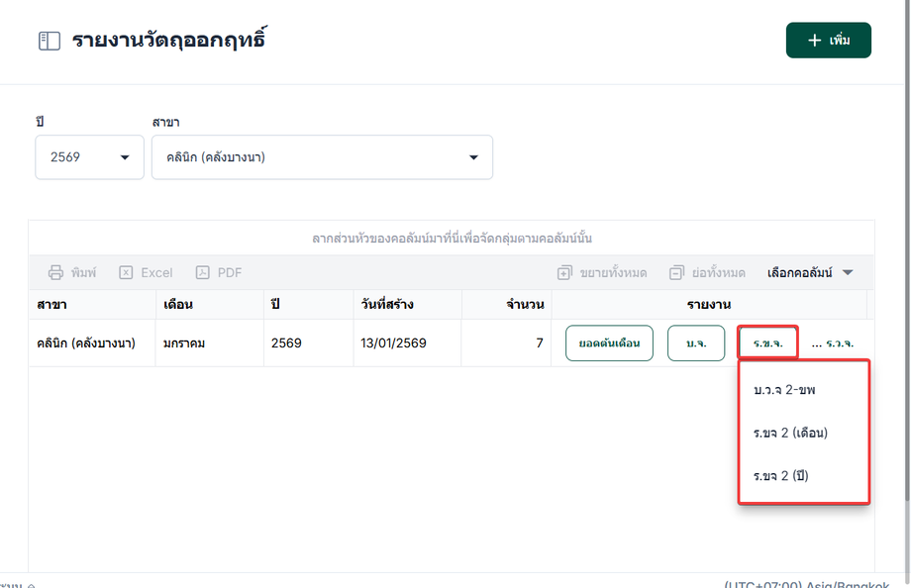The height and width of the screenshot is (588, 911).
Task: Choose ร.ขจ 2 (เดือน) menu item
Action: click(x=790, y=433)
